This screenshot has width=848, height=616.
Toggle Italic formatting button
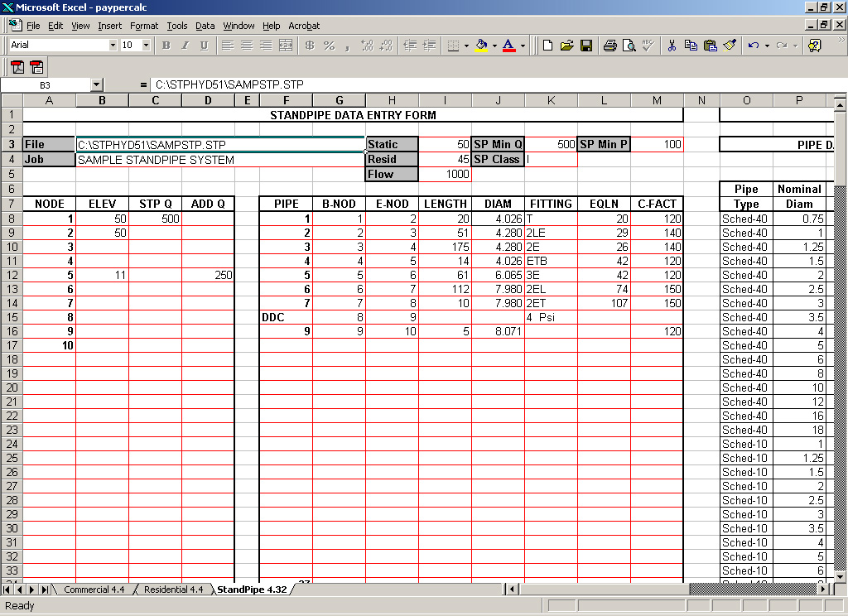(185, 46)
